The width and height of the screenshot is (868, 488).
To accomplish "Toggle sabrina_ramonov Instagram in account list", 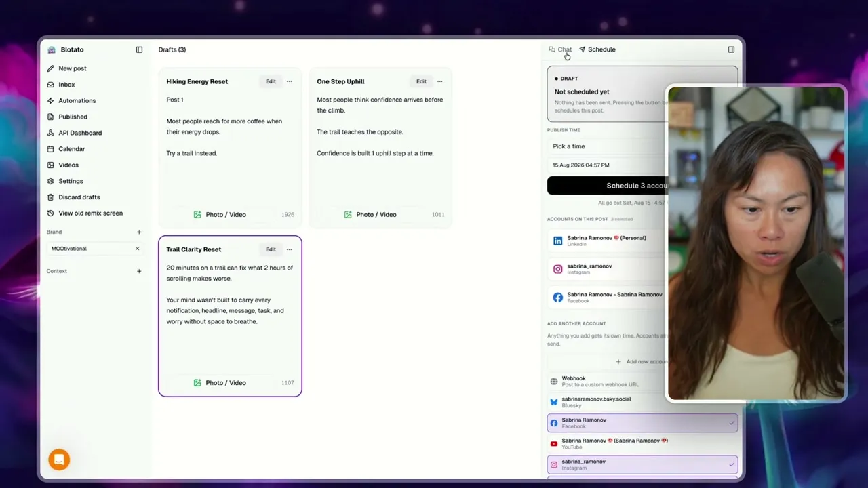I will 642,464.
